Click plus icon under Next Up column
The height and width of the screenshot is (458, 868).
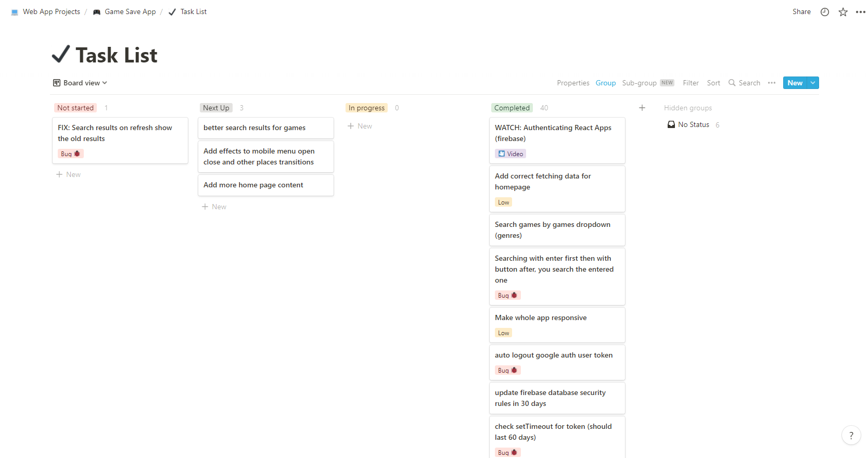point(205,207)
